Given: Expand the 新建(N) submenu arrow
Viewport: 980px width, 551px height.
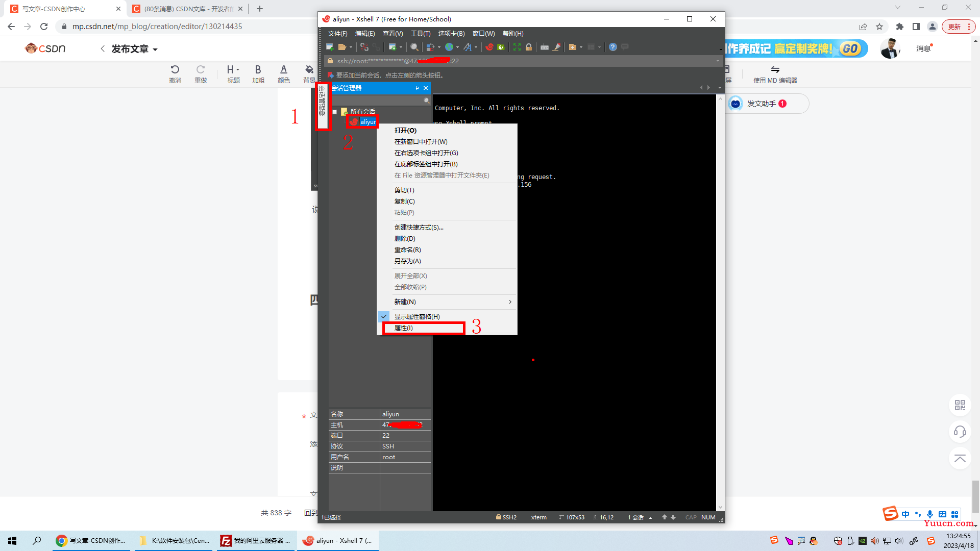Looking at the screenshot, I should tap(510, 302).
